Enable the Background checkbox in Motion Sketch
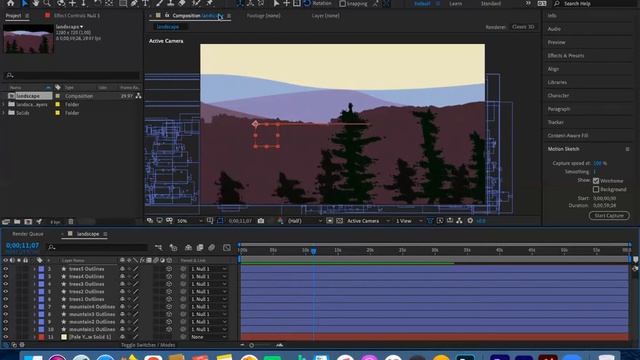Screen dimensions: 640x360 [596, 189]
